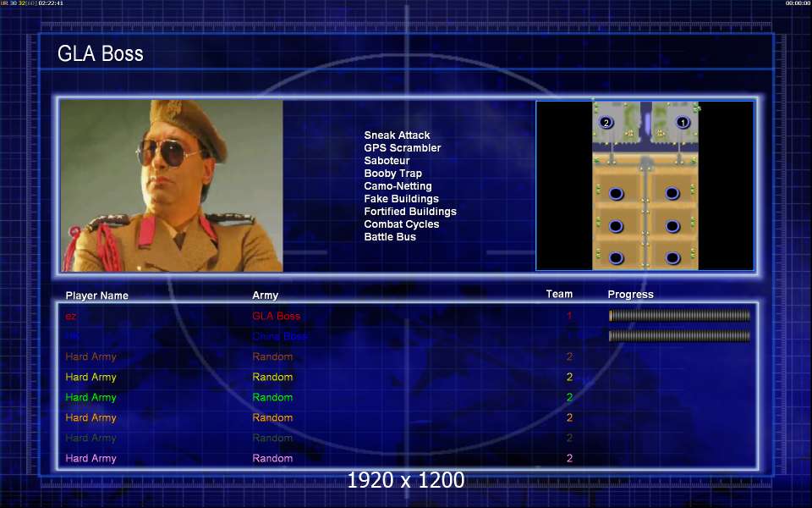
Task: Click the red GLA Boss army entry
Action: tap(276, 316)
